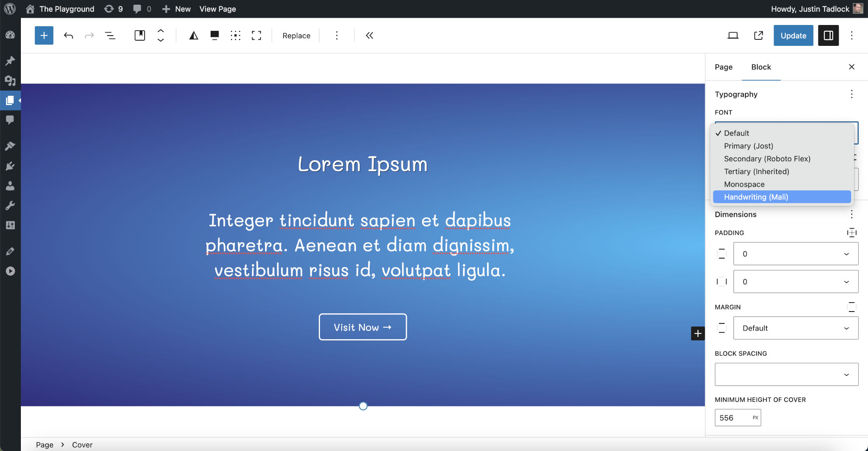
Task: Undo the last change
Action: (68, 36)
